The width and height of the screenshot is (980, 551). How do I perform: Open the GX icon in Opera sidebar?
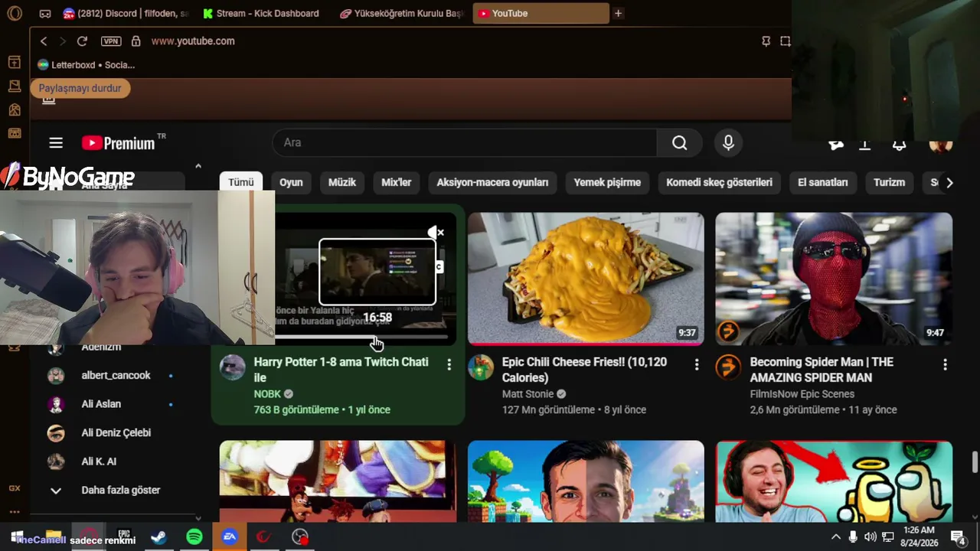click(x=15, y=488)
